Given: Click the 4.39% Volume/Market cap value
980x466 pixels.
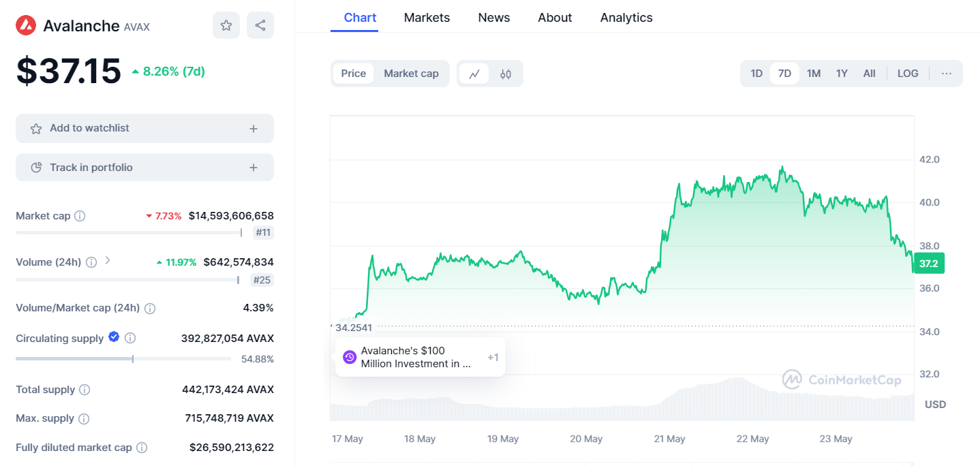Looking at the screenshot, I should [258, 308].
